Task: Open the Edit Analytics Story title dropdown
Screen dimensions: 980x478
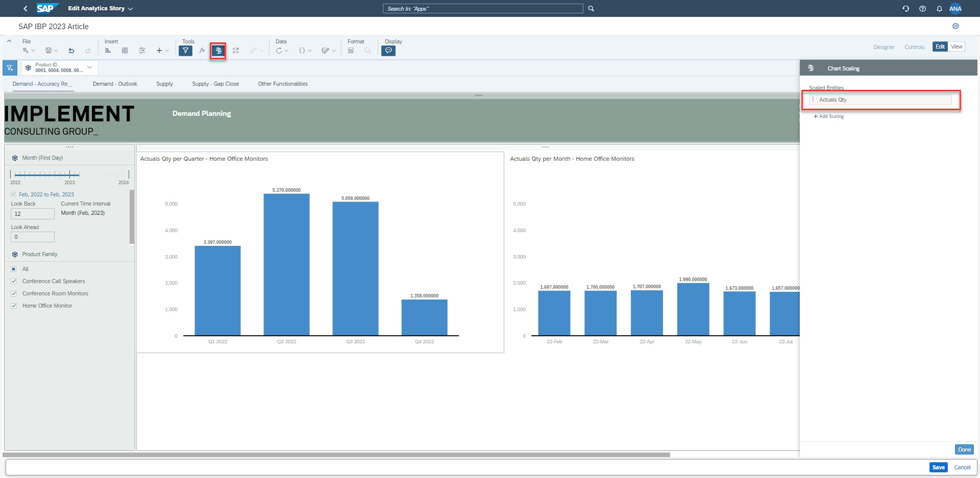Action: pyautogui.click(x=130, y=9)
